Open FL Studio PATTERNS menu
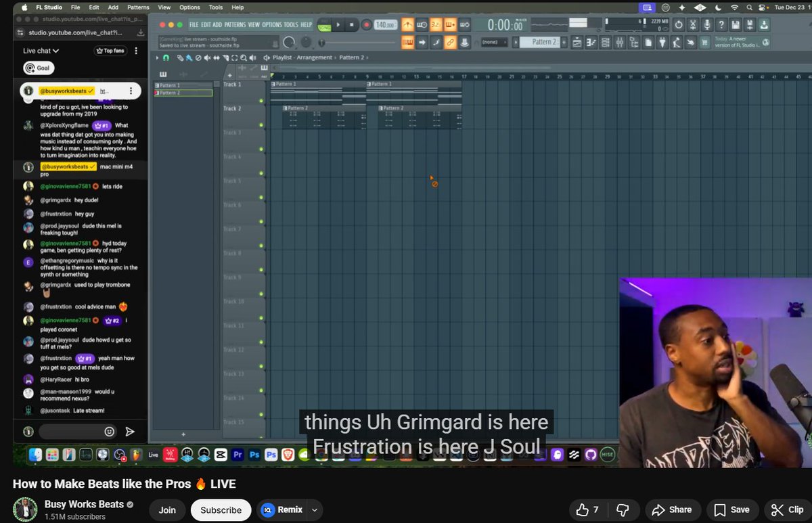 [x=235, y=25]
